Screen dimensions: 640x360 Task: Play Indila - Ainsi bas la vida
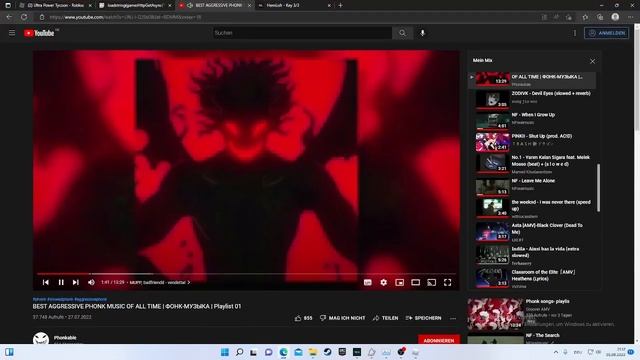click(532, 255)
